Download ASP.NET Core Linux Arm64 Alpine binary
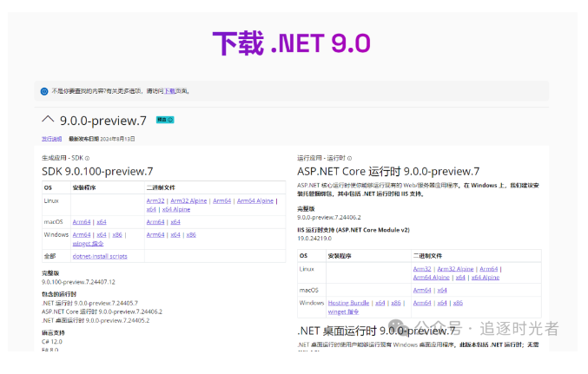 [x=432, y=278]
